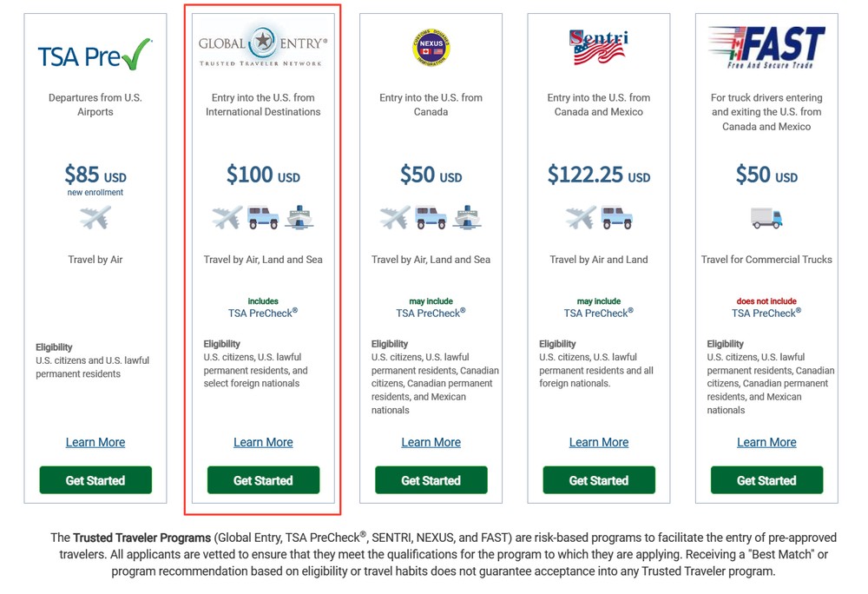Open Learn More for TSA PreCheck
Image resolution: width=868 pixels, height=594 pixels.
click(x=95, y=442)
